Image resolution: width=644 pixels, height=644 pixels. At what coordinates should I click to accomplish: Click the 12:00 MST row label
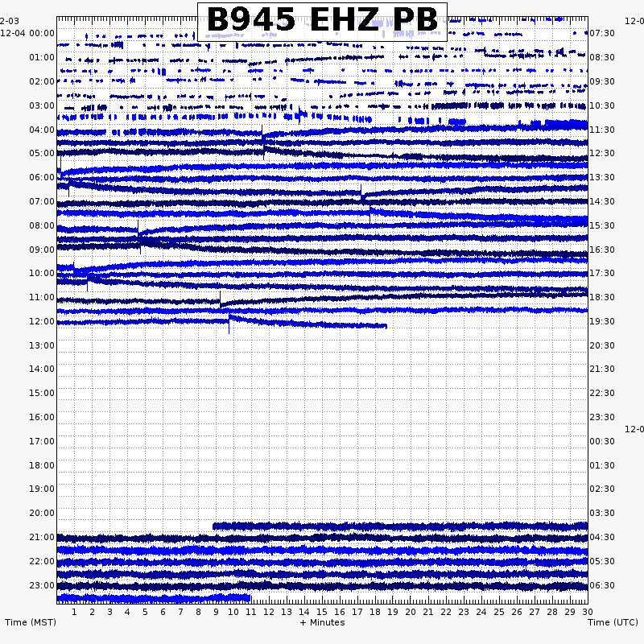tap(42, 321)
